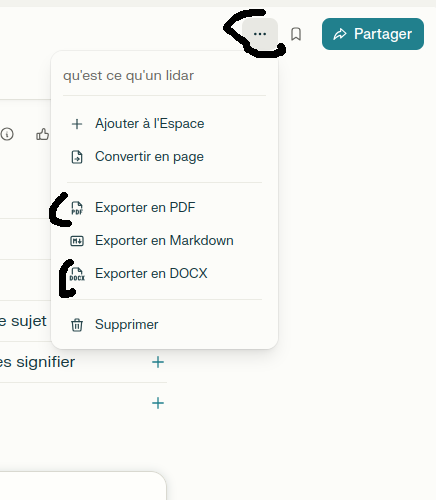This screenshot has height=500, width=436.
Task: Click the trash can icon beside Supprimer
Action: [77, 325]
